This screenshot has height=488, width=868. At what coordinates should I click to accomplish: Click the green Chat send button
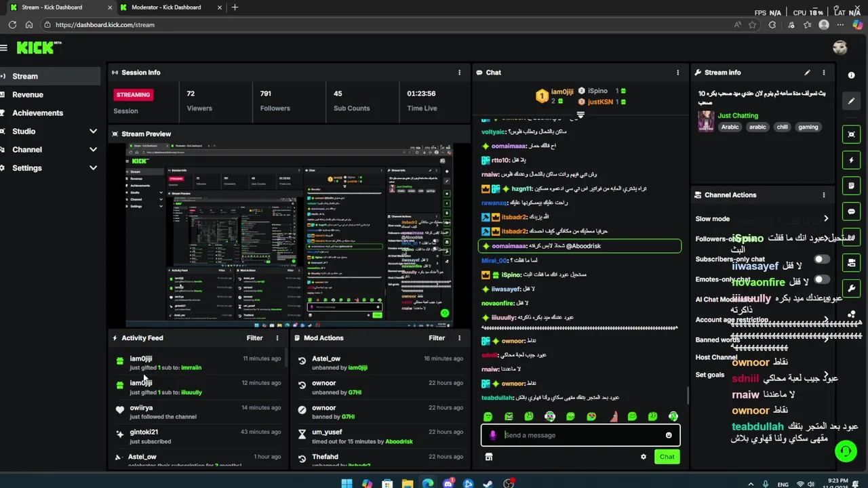click(667, 457)
